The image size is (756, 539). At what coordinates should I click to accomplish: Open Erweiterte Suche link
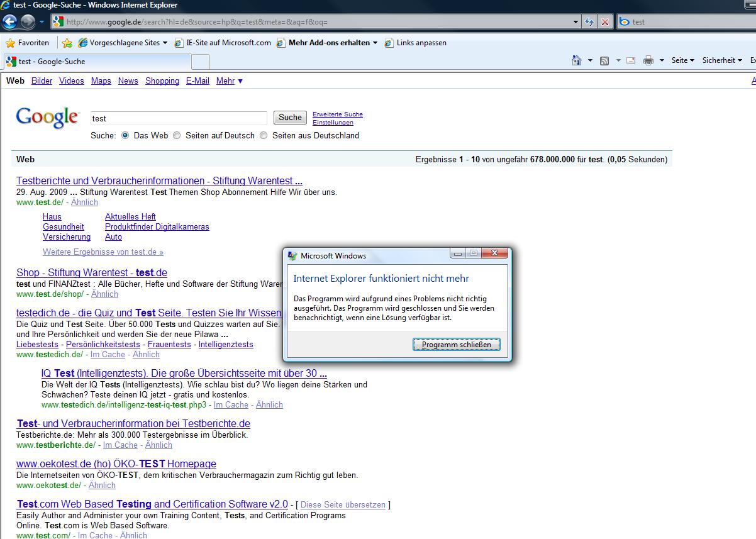click(338, 114)
